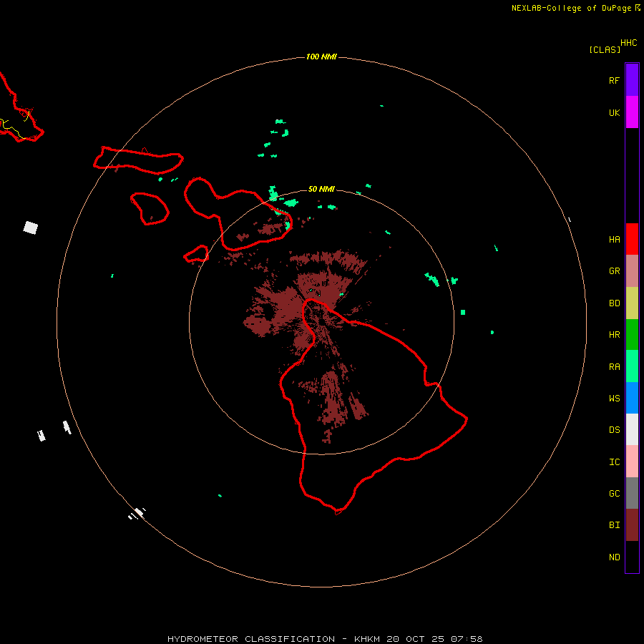Viewport: 644px width, 644px height.
Task: Click the [CLAS] units label
Action: 605,49
